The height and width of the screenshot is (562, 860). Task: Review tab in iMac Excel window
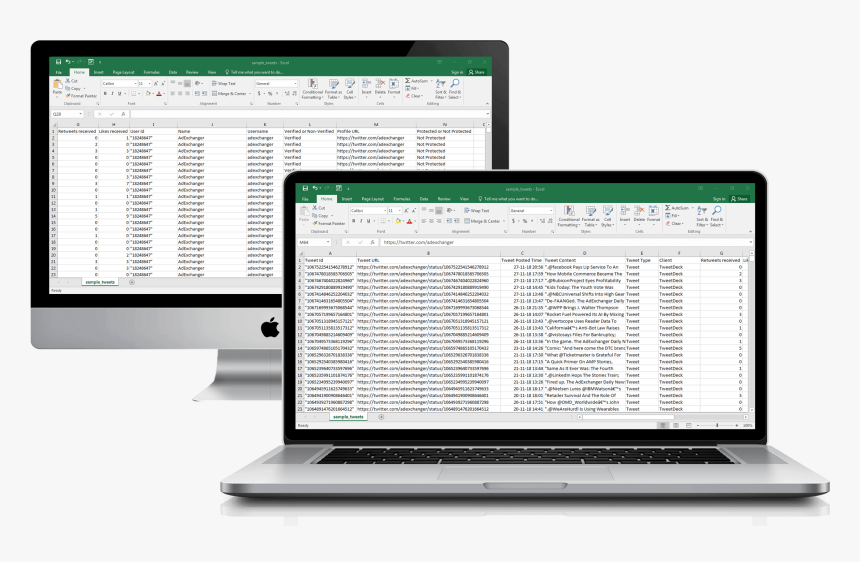pyautogui.click(x=192, y=72)
